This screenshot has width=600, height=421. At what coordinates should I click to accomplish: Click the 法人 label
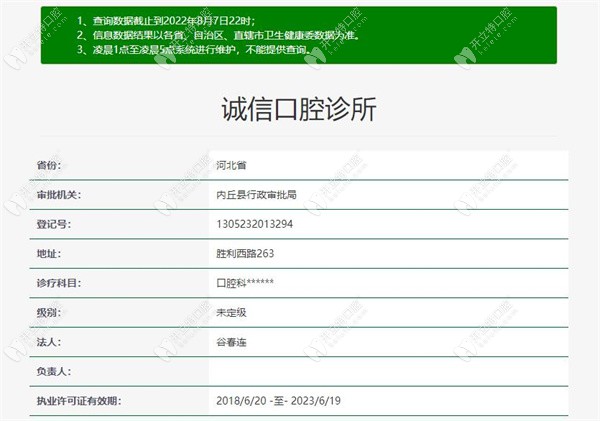point(49,342)
